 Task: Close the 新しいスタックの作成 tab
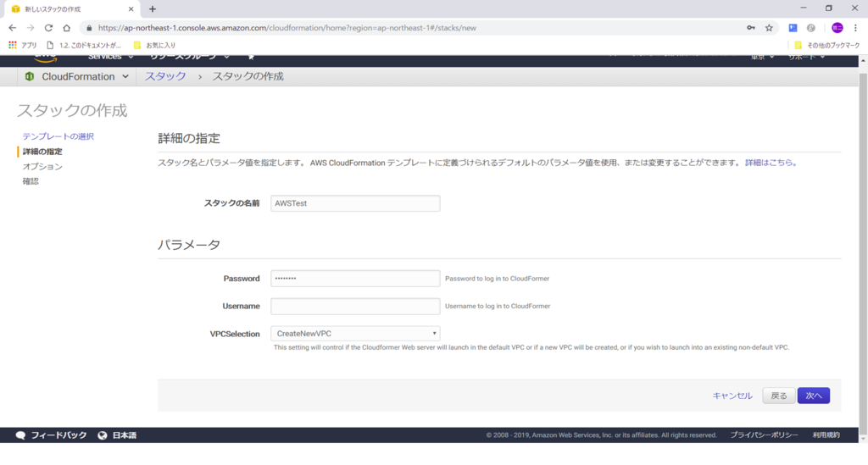pos(131,8)
